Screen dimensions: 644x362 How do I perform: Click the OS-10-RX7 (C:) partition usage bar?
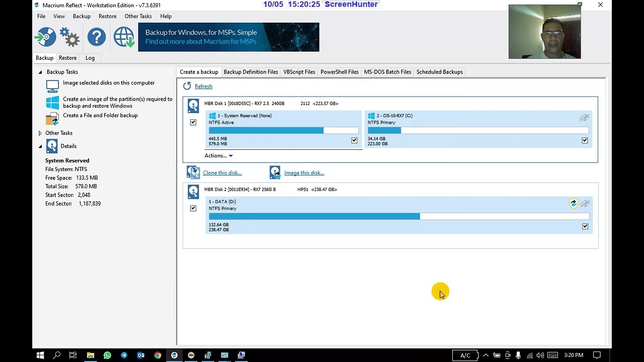[x=478, y=131]
